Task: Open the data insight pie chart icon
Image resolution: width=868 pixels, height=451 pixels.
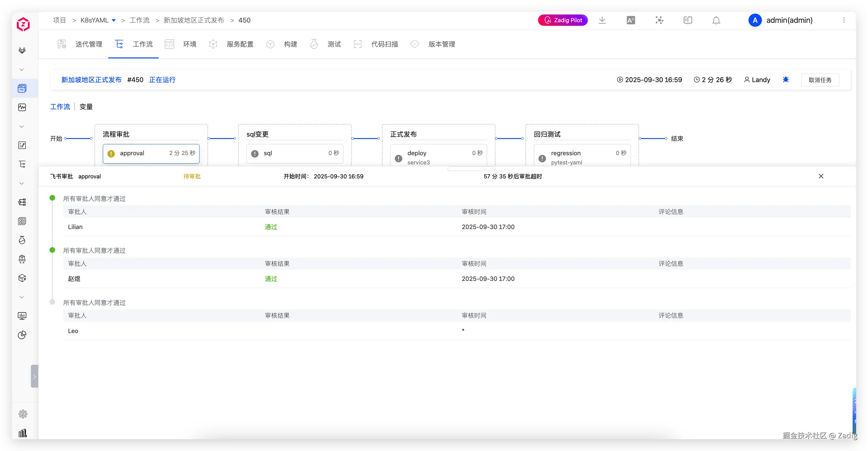Action: [x=22, y=335]
